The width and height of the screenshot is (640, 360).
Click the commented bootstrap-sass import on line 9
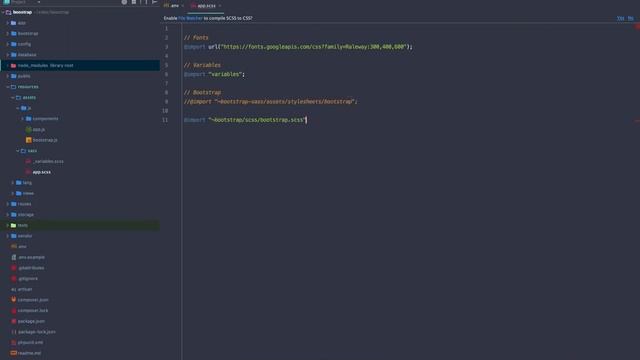click(x=271, y=102)
